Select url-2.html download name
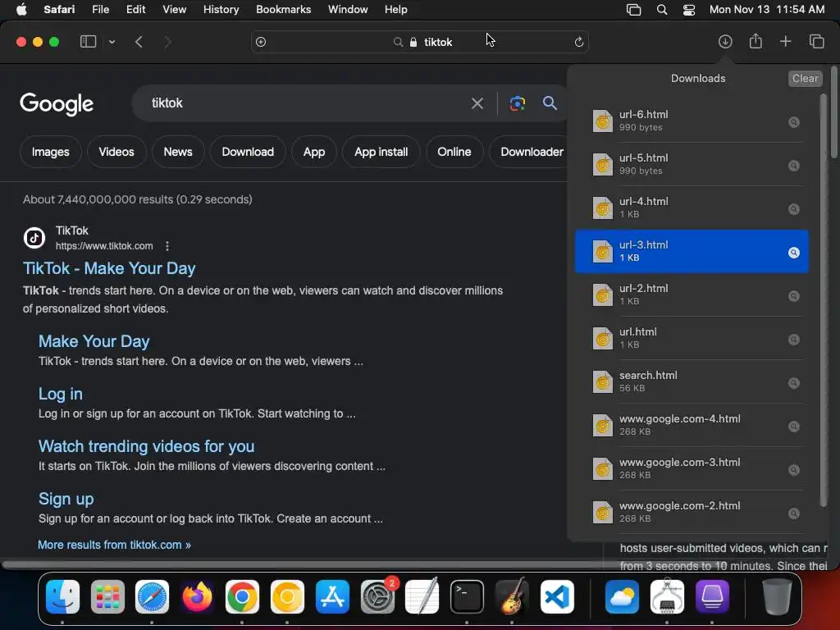 (643, 288)
